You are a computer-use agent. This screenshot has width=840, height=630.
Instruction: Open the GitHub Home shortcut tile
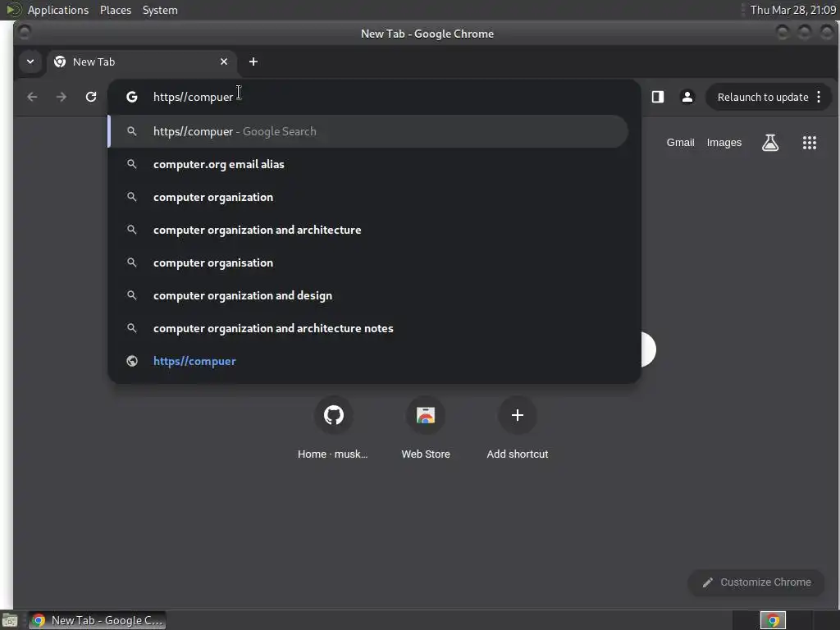pyautogui.click(x=333, y=428)
